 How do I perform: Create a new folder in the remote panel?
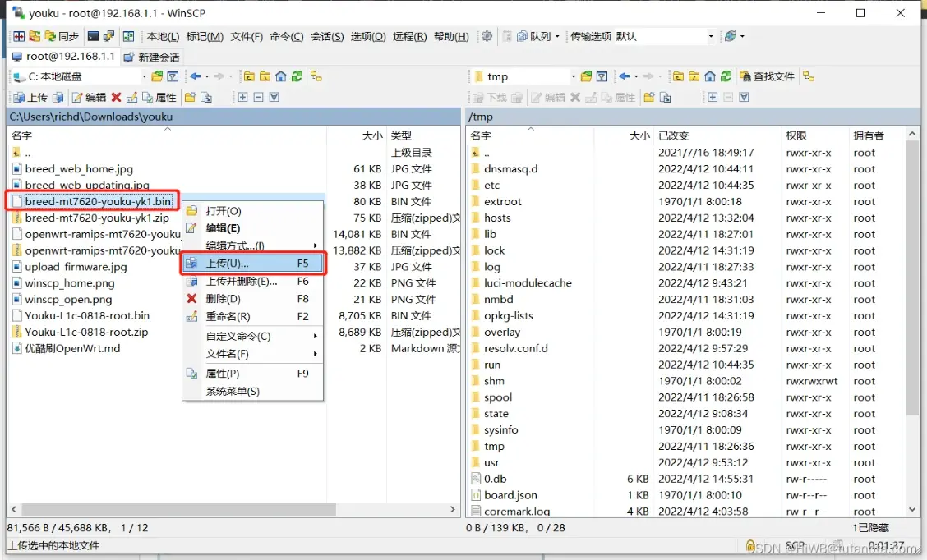coord(649,98)
